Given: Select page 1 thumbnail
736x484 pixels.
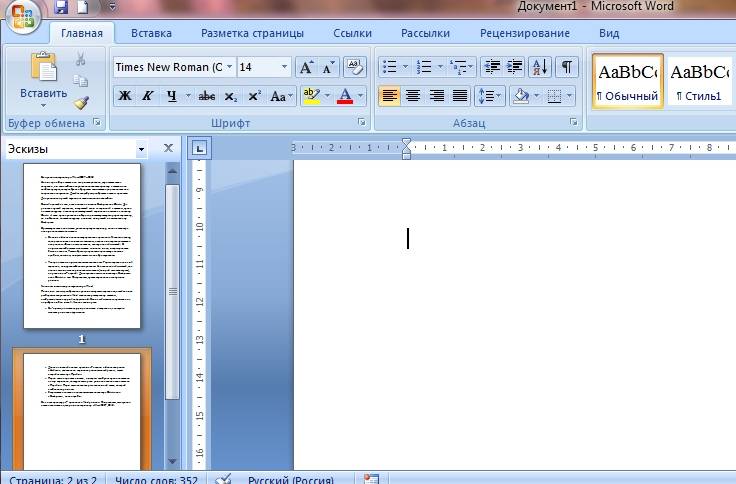Looking at the screenshot, I should point(82,246).
